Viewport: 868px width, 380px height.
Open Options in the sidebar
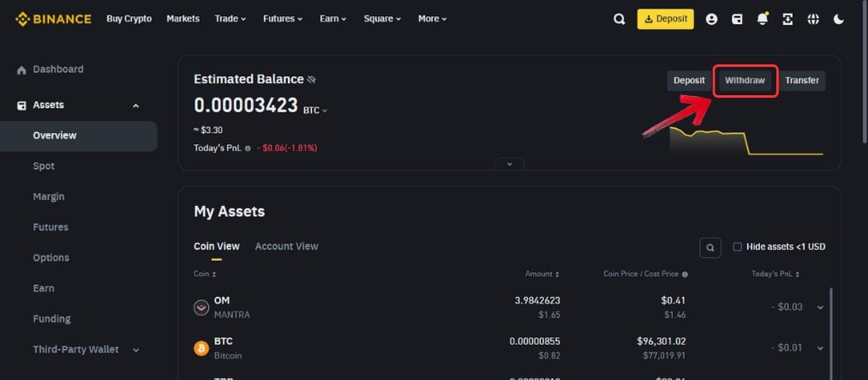(x=51, y=257)
